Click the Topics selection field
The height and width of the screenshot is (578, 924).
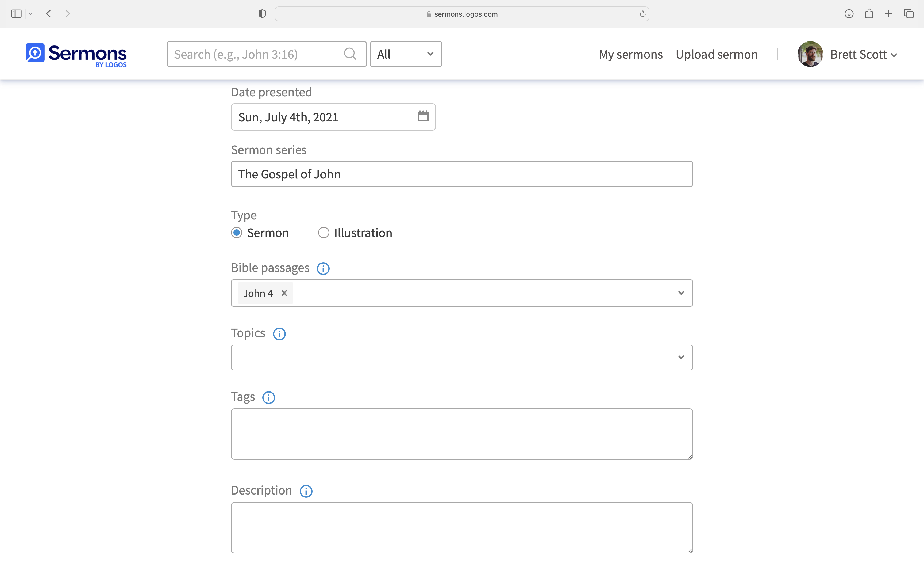pyautogui.click(x=462, y=358)
